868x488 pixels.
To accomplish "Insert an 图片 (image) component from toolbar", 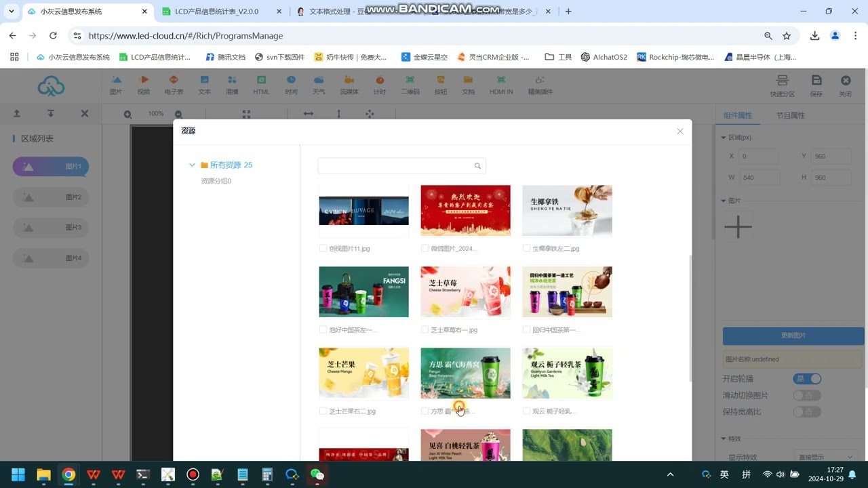I will coord(116,85).
